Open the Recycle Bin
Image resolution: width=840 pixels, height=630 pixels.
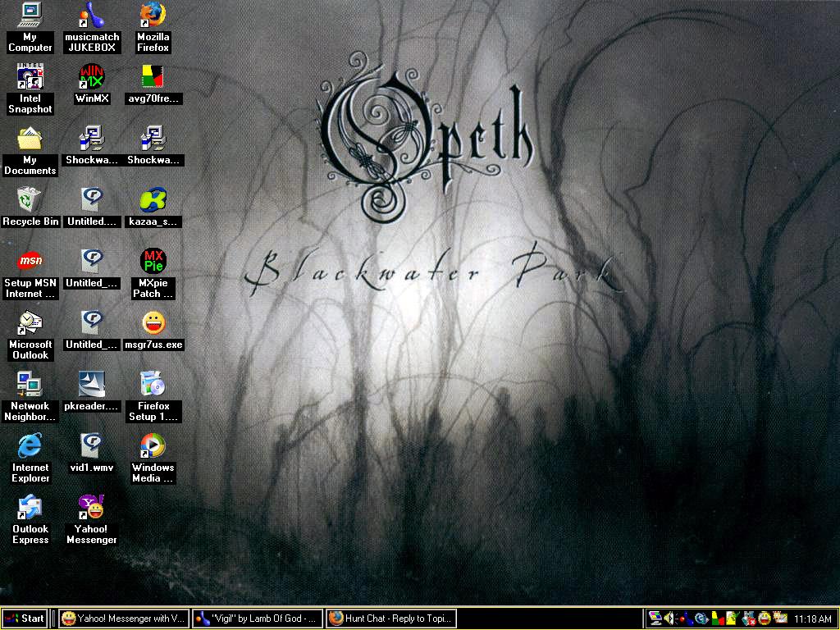[30, 199]
